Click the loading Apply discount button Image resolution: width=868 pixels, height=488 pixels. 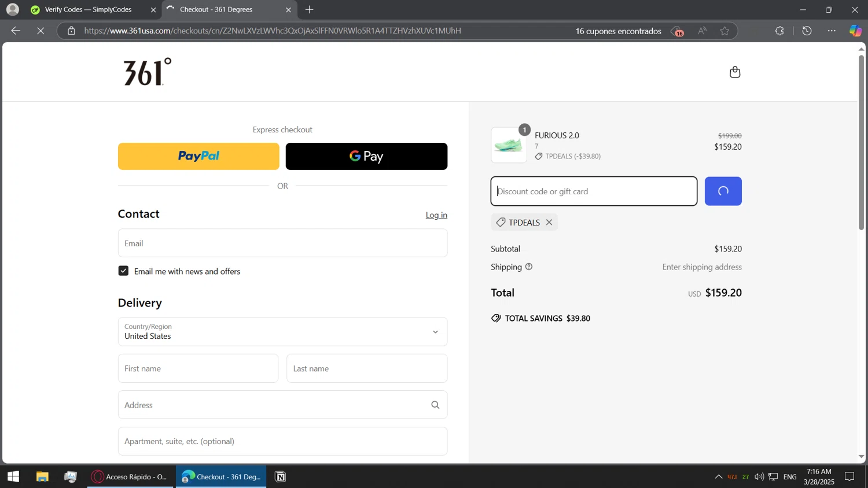coord(723,191)
